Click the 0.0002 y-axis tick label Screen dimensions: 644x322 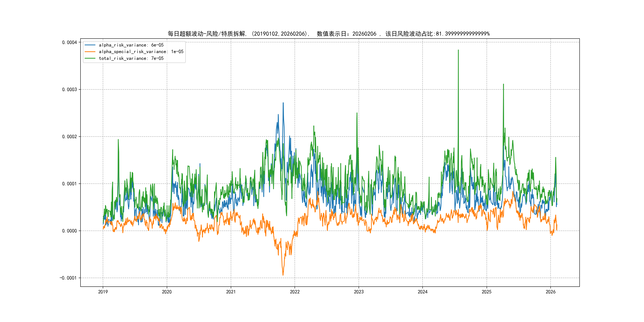click(69, 137)
